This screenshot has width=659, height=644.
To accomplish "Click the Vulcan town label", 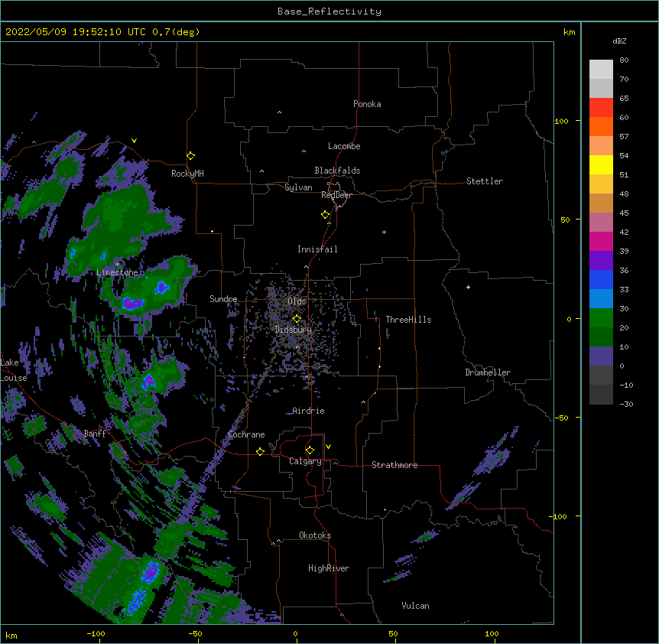I will [x=415, y=606].
